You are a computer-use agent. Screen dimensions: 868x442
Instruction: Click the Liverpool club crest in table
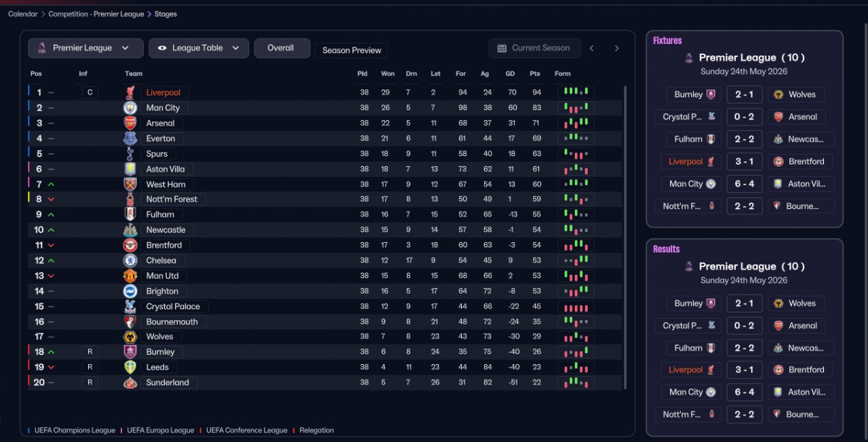click(x=130, y=92)
